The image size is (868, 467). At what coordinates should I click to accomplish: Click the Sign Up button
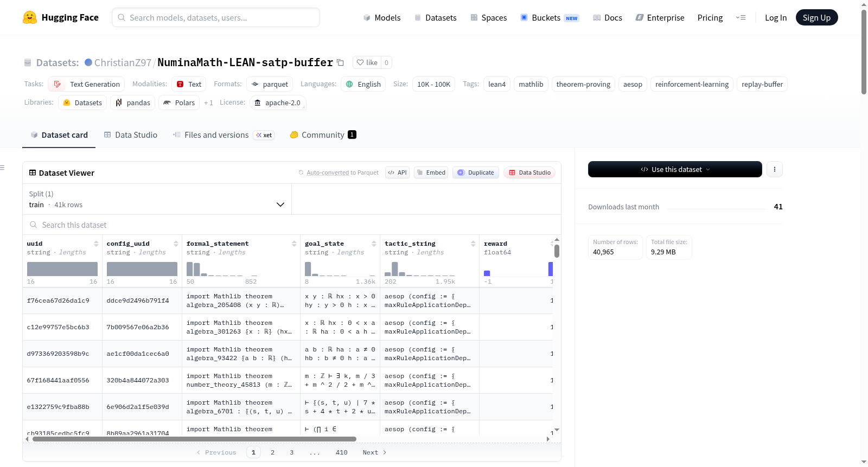click(816, 17)
